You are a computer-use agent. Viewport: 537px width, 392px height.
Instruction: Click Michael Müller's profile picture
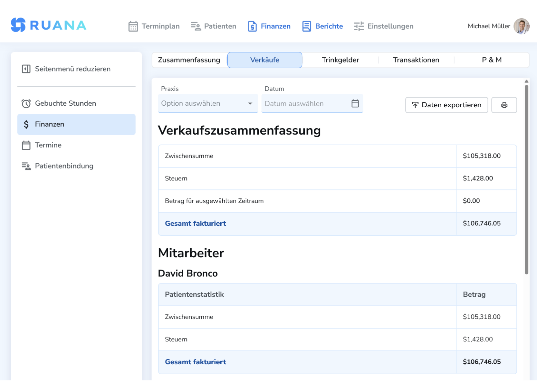521,26
